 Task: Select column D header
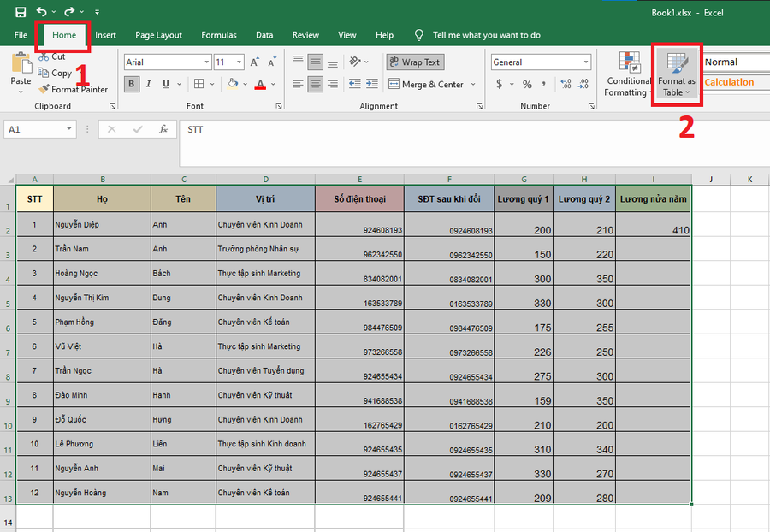tap(266, 179)
